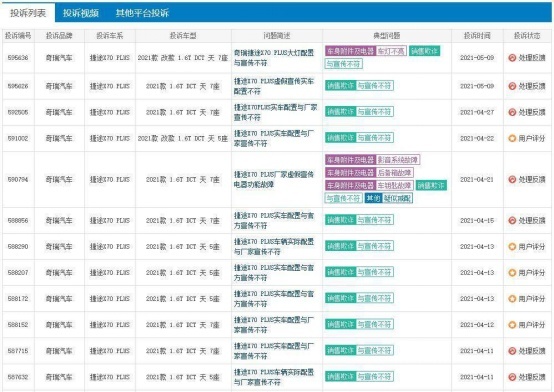Screen dimensions: 554x392
Task: Click red 处理反馈 icon for complaint 590794
Action: coord(512,180)
